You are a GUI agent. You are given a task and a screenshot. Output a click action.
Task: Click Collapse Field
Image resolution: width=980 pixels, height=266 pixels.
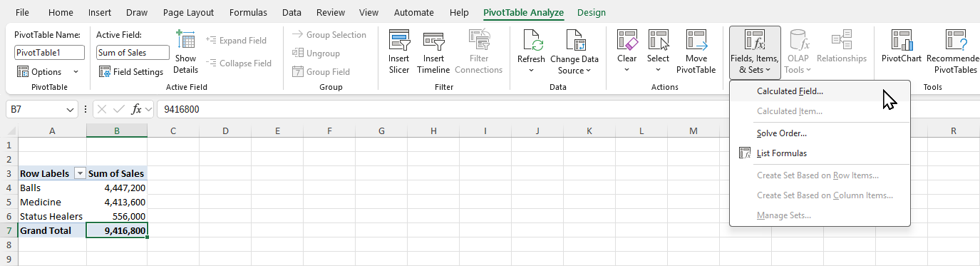coord(239,63)
